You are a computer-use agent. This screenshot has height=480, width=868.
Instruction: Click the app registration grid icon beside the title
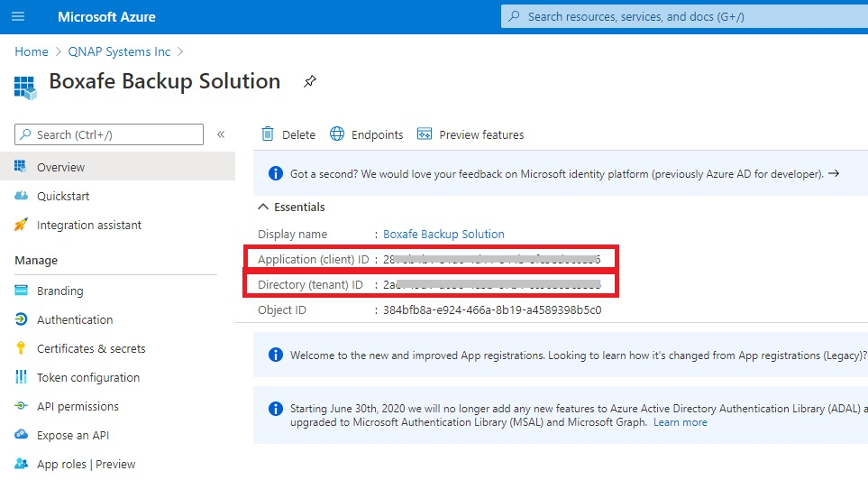[x=25, y=88]
